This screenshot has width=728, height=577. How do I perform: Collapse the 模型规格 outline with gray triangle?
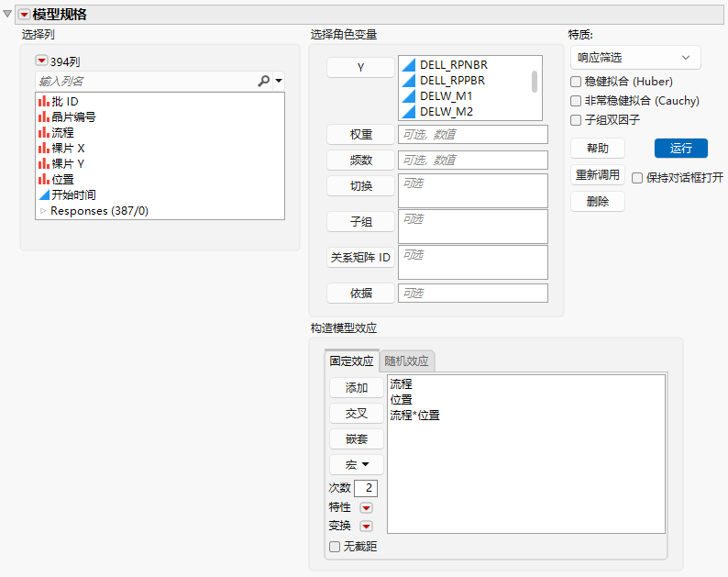click(7, 14)
